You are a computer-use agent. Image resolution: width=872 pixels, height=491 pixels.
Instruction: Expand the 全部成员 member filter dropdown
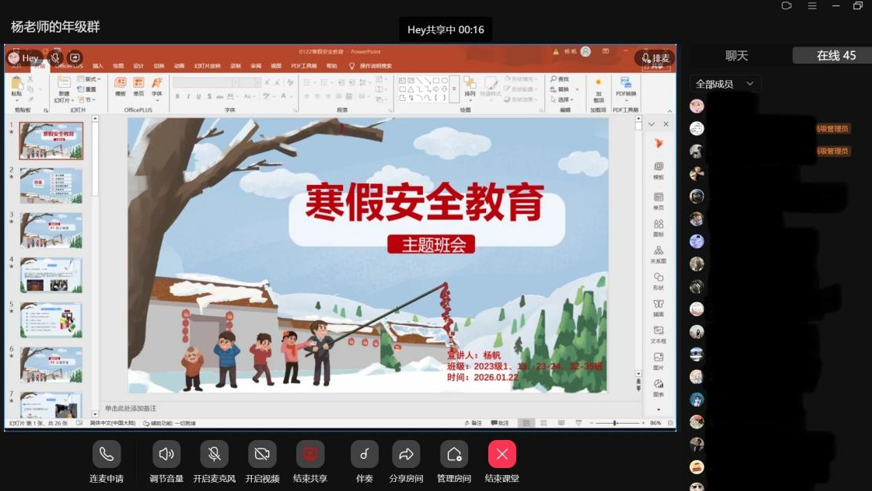coord(725,84)
